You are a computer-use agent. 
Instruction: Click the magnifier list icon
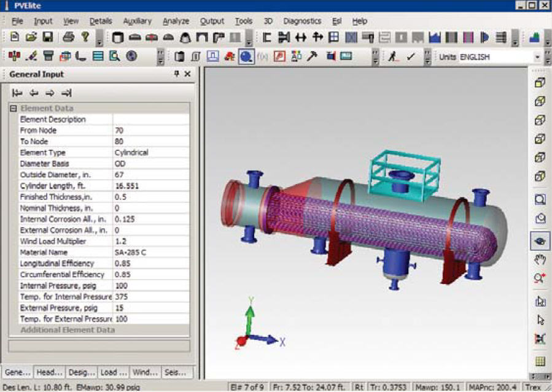point(114,56)
